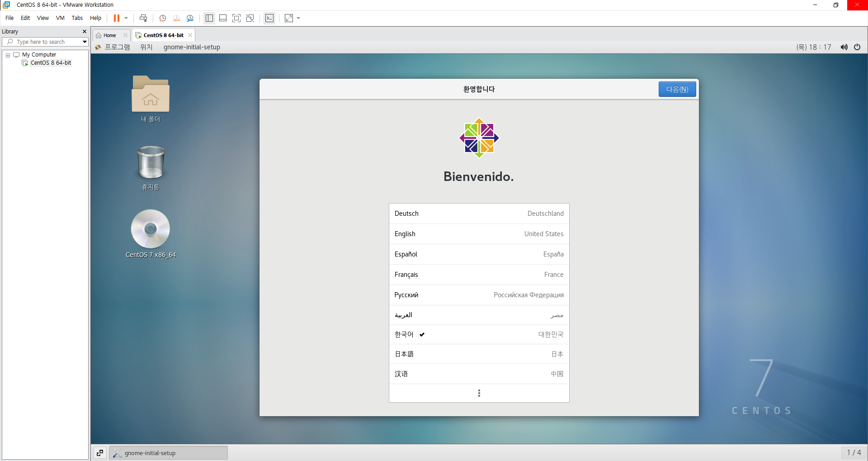Select Русский language
Image resolution: width=868 pixels, height=461 pixels.
point(479,295)
